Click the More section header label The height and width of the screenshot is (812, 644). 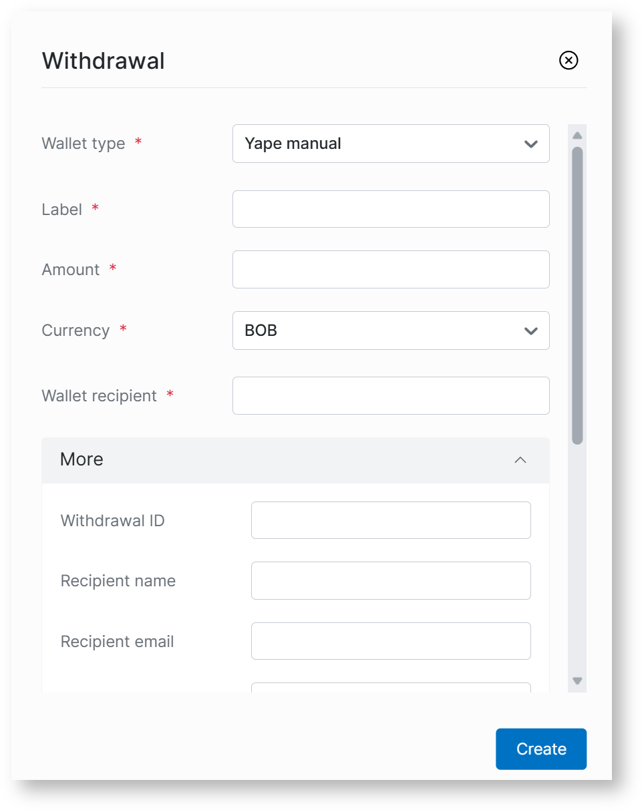pyautogui.click(x=82, y=459)
